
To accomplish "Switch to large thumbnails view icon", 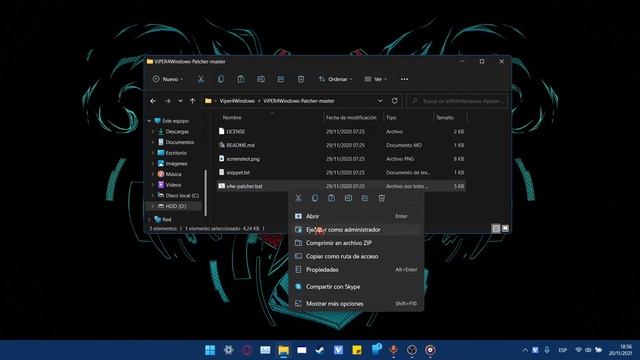I will click(505, 229).
